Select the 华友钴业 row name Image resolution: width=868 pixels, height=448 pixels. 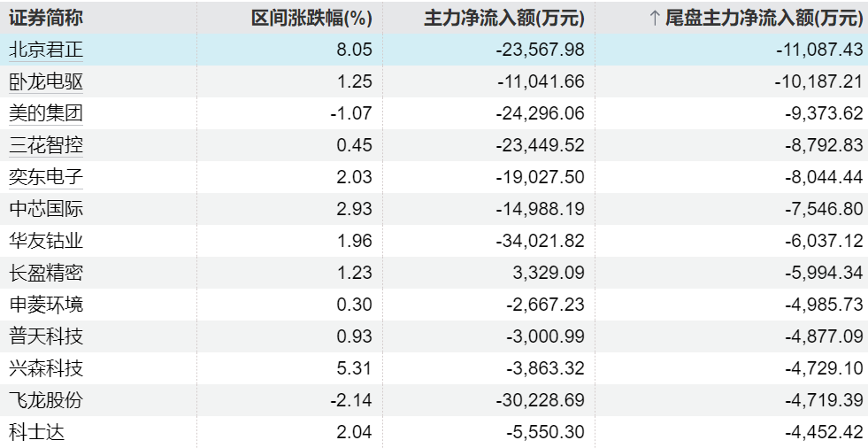click(46, 241)
